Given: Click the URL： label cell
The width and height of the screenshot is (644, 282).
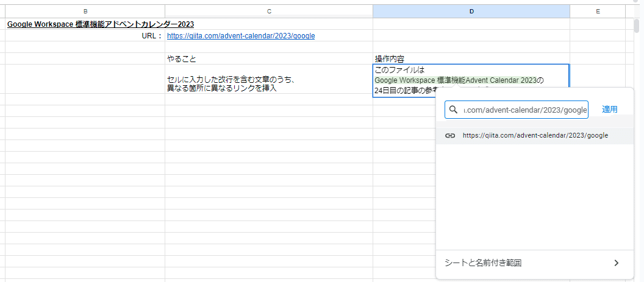Looking at the screenshot, I should point(85,36).
